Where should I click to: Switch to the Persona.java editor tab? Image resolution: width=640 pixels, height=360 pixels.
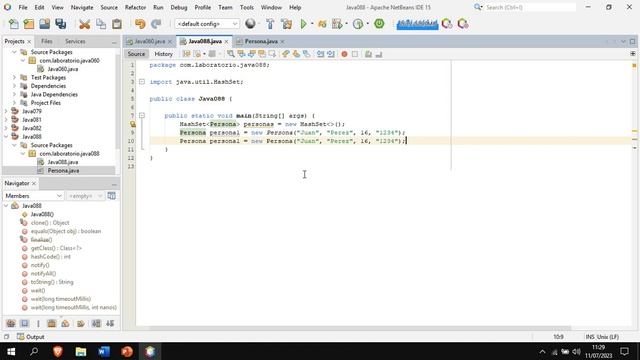(261, 41)
